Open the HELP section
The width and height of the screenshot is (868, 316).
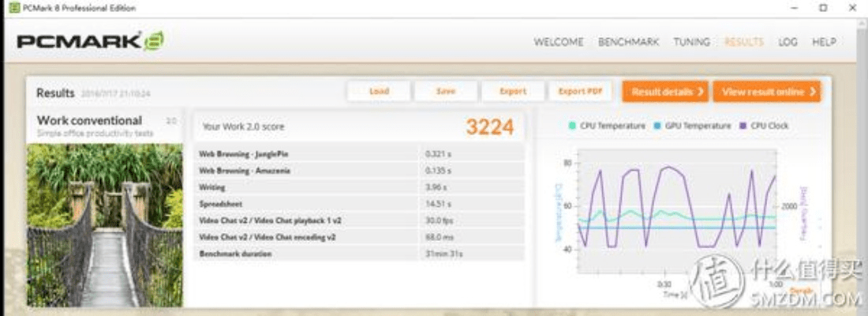pyautogui.click(x=824, y=42)
